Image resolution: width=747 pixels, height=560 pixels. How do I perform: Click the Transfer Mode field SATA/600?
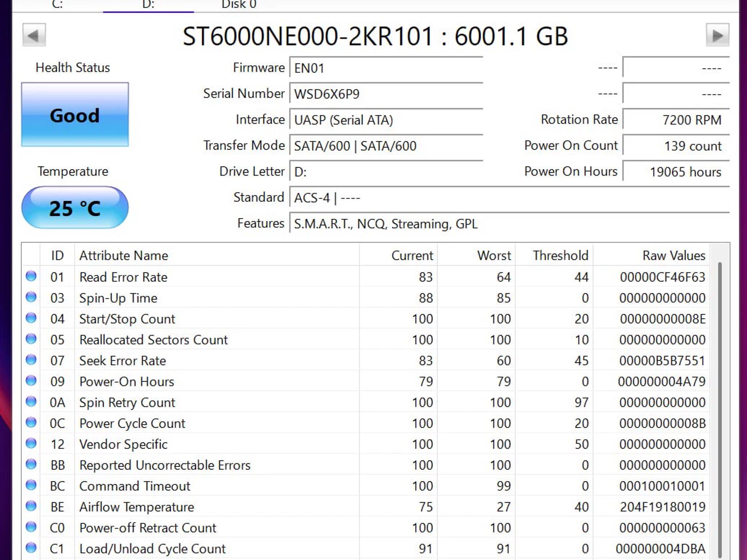click(x=386, y=145)
